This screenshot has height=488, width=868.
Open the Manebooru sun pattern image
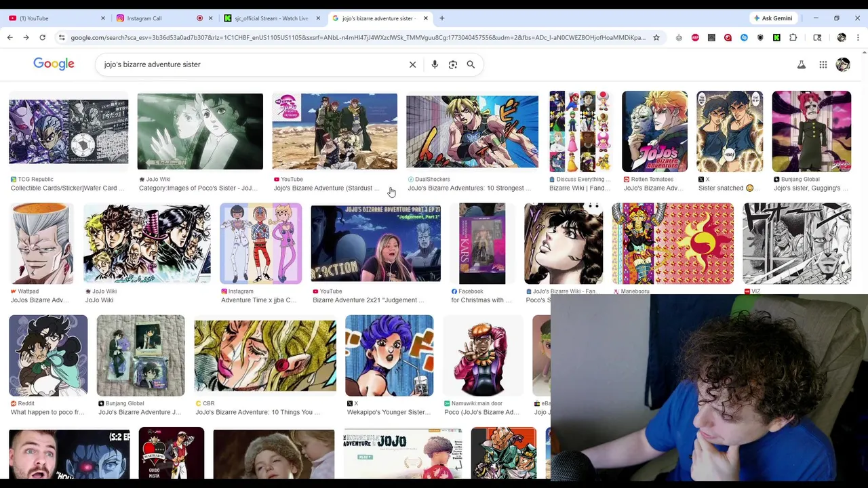[673, 243]
